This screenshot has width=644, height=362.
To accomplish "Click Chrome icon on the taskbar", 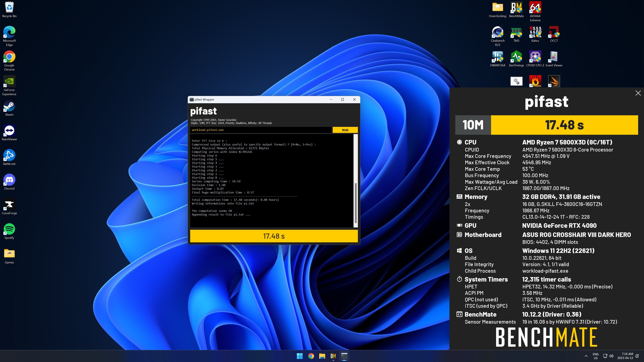I will pyautogui.click(x=311, y=356).
